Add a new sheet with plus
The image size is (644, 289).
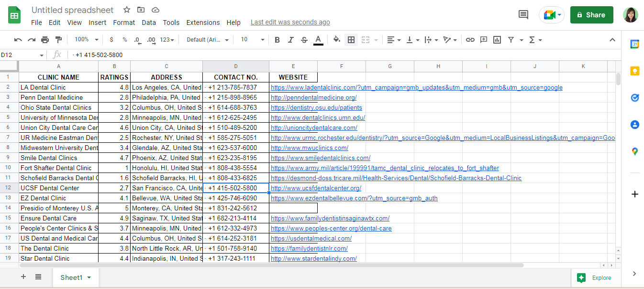point(23,277)
